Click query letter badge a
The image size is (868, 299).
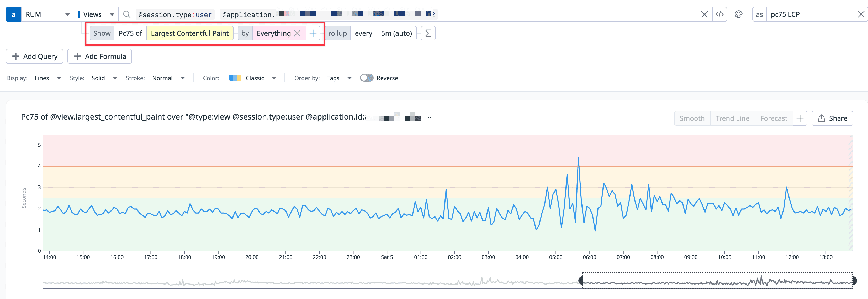pos(13,14)
